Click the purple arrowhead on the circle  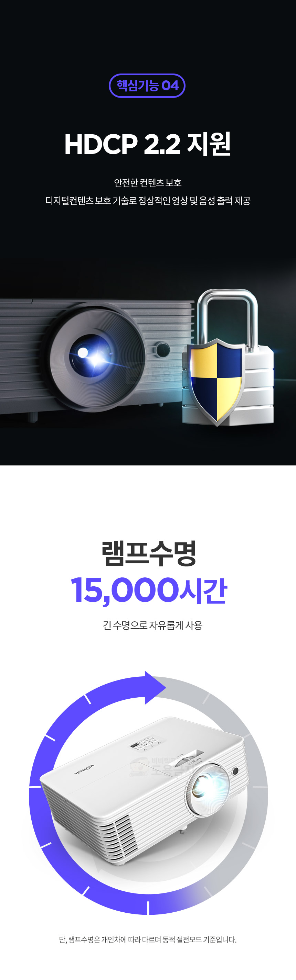pyautogui.click(x=155, y=688)
